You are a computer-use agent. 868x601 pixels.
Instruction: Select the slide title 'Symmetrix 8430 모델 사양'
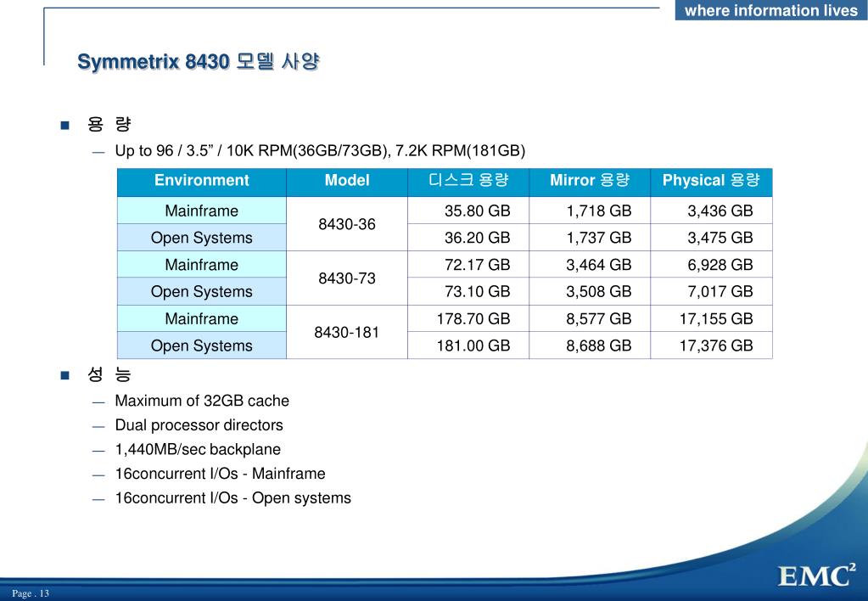coord(199,61)
